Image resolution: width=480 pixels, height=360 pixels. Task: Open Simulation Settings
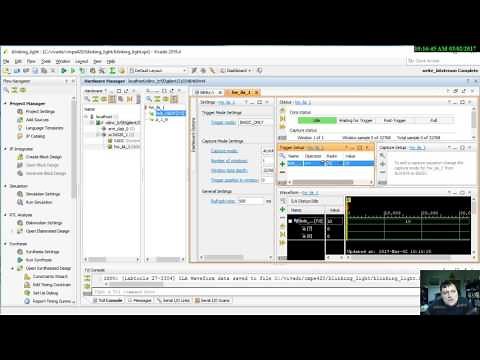[x=43, y=194]
